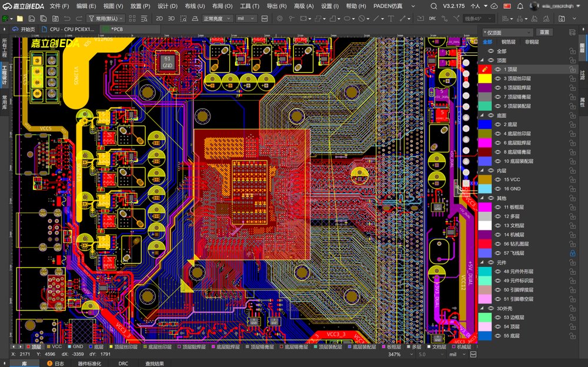Hide the 15 VCC inner layer

(497, 179)
